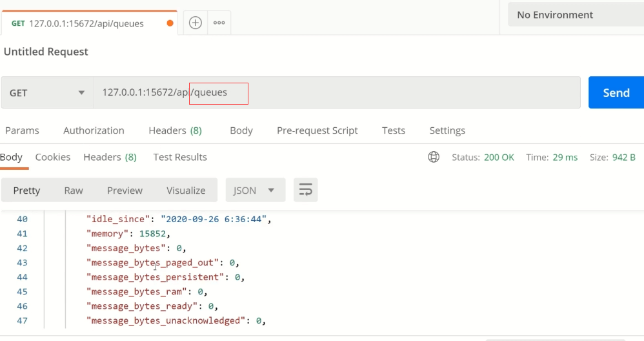
Task: Open the Settings tab
Action: 447,130
